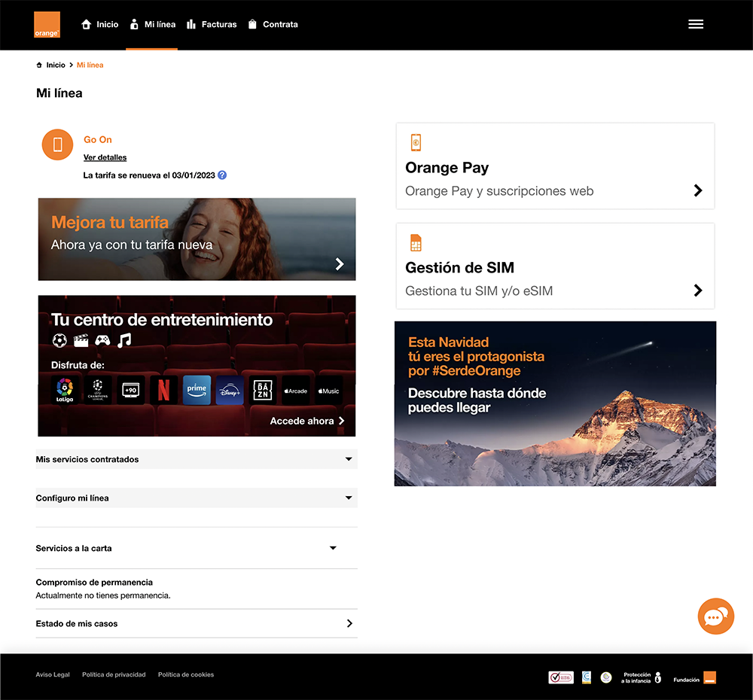Expand Servicios a la carta dropdown
This screenshot has height=700, width=753.
pos(197,549)
